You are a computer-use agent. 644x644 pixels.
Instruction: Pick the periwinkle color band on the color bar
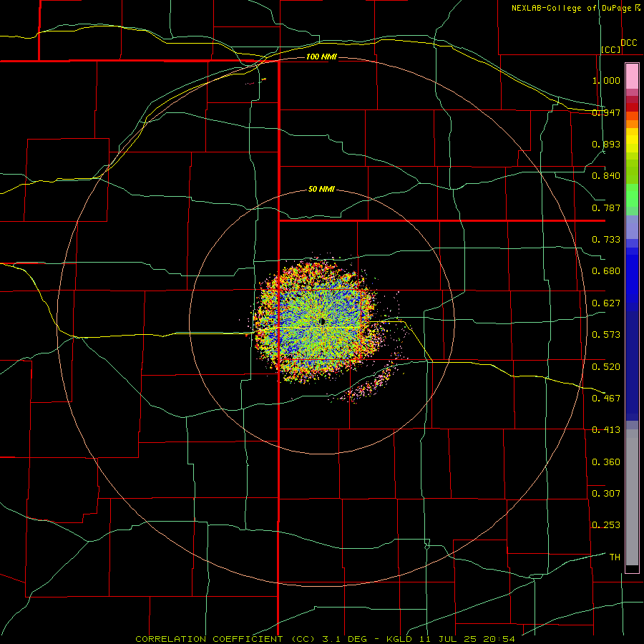coord(632,227)
